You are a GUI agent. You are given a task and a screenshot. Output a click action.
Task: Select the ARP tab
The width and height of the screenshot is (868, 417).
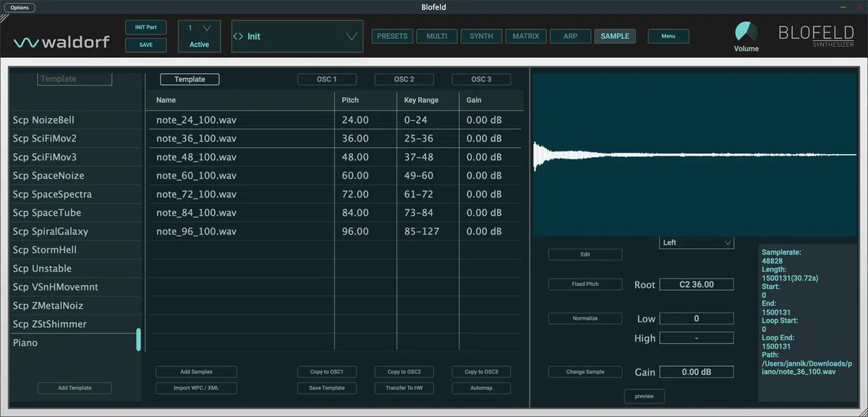(x=570, y=36)
